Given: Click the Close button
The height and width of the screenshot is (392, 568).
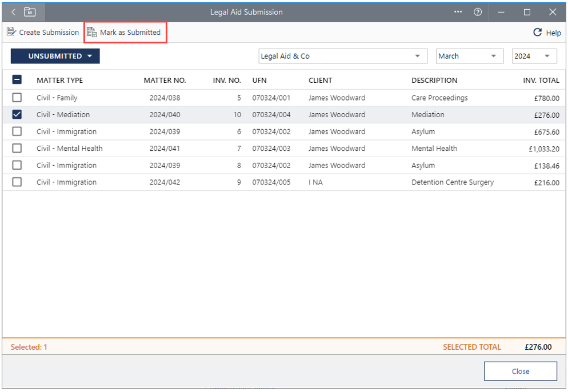Looking at the screenshot, I should click(520, 371).
